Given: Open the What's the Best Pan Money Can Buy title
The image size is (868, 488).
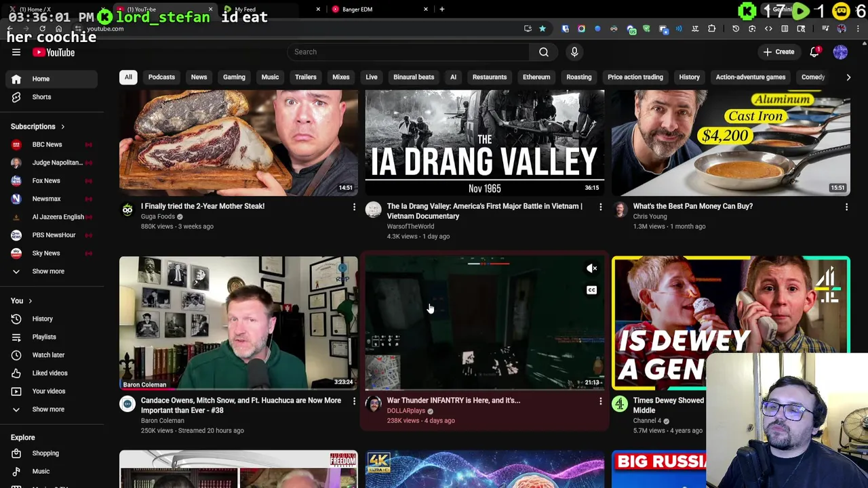Looking at the screenshot, I should (693, 206).
